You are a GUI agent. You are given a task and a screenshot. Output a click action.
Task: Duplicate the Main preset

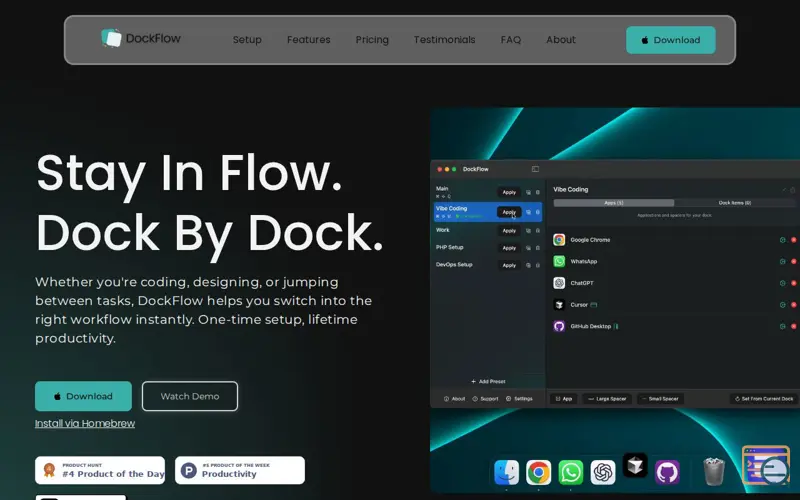tap(528, 192)
